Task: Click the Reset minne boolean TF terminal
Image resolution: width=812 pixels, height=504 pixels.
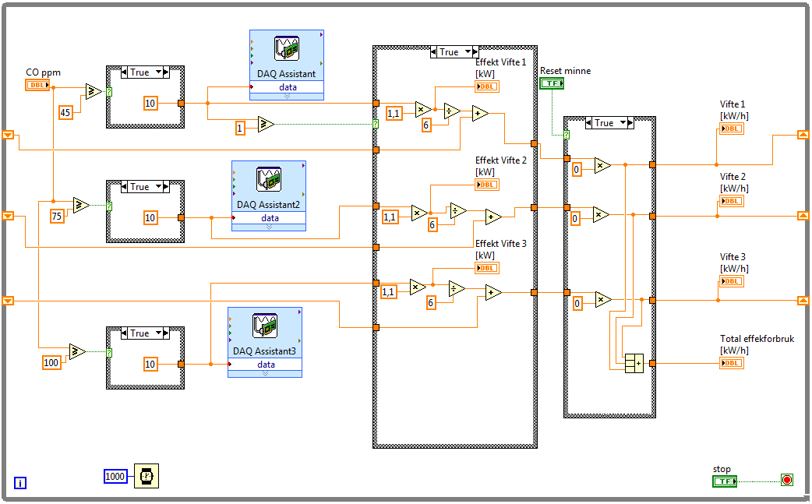Action: 552,83
